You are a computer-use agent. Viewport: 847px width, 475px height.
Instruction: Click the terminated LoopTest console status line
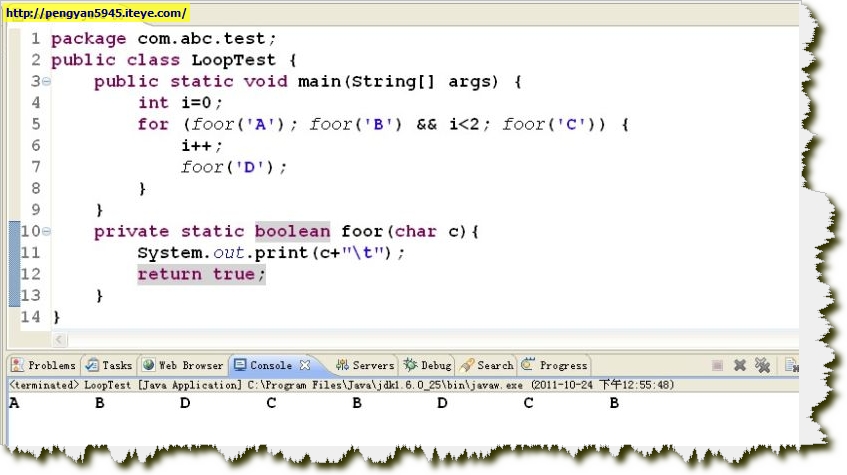pos(341,385)
